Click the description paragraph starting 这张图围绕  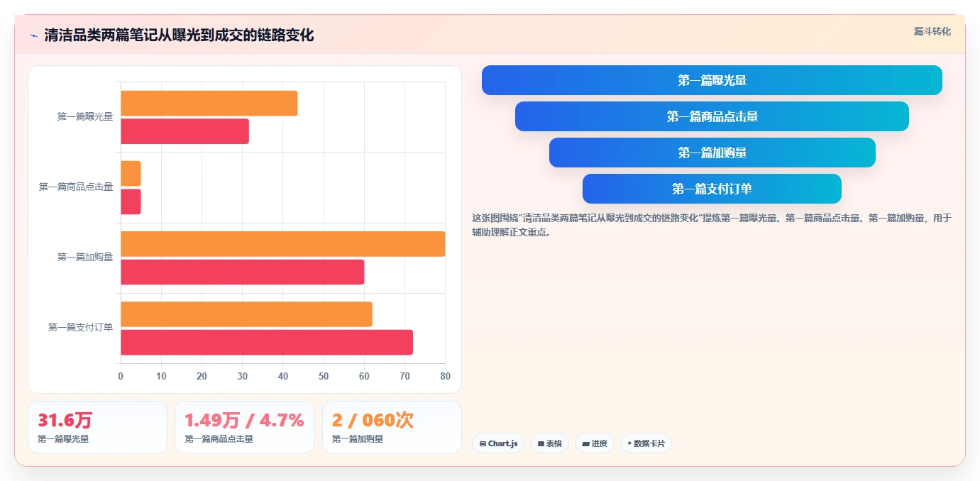(712, 225)
